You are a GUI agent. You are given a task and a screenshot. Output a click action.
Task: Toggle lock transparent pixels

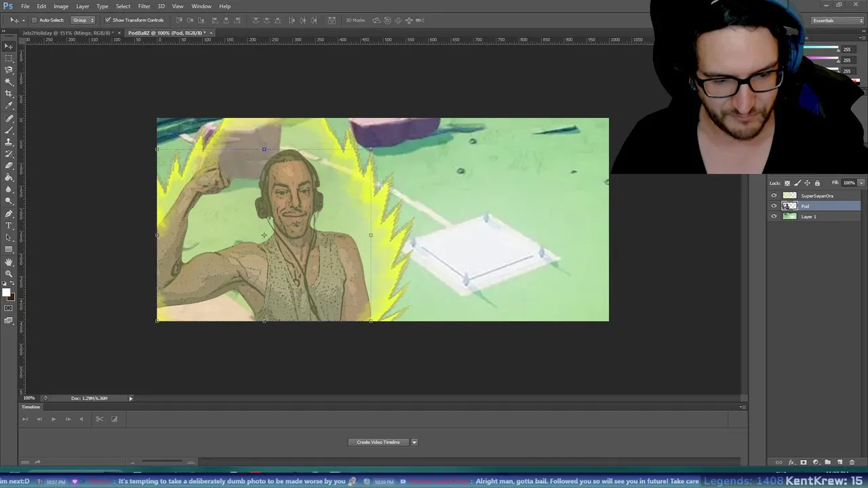coord(787,183)
